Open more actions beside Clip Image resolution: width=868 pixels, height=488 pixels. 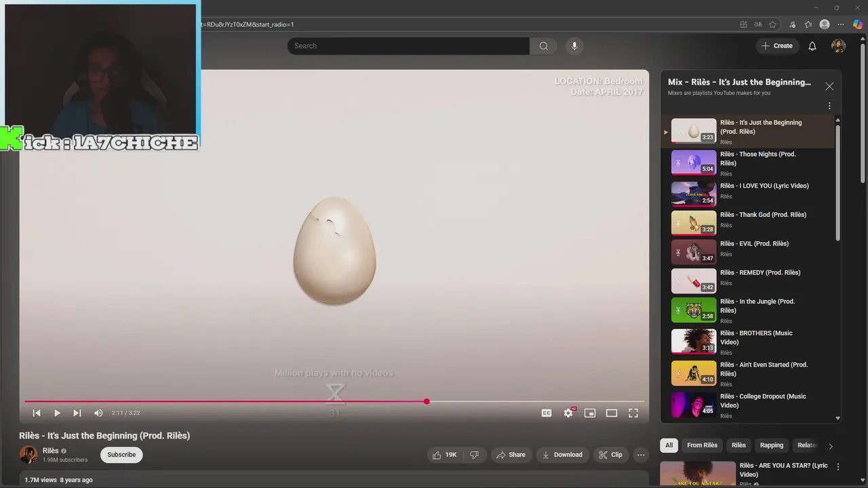(x=640, y=455)
